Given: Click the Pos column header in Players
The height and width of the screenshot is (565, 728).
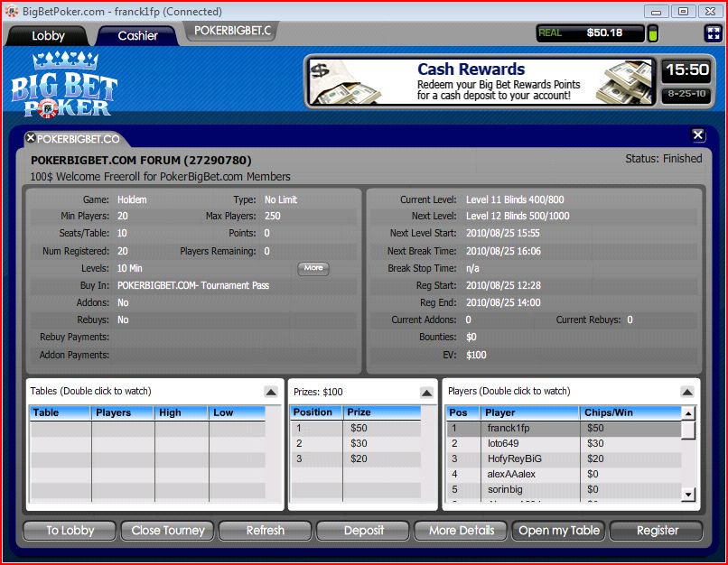Looking at the screenshot, I should (462, 412).
